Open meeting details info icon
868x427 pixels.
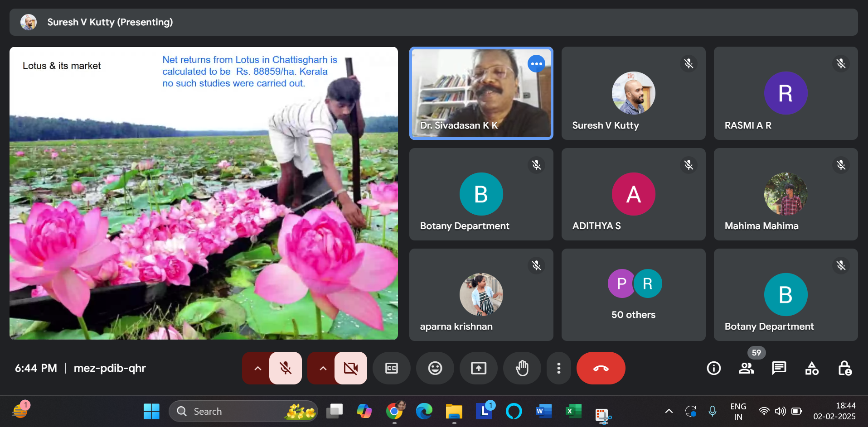[x=714, y=368]
